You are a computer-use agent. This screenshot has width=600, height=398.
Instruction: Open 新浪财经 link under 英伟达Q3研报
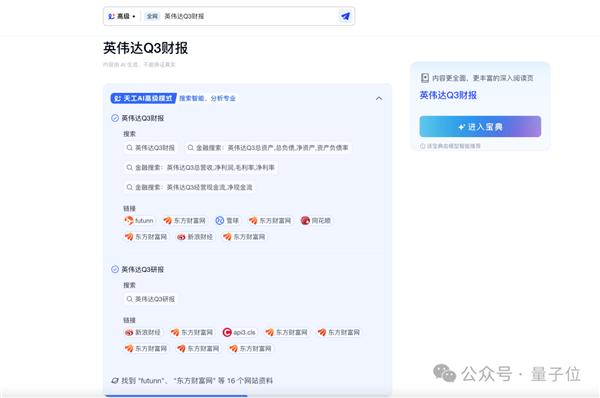coord(142,332)
